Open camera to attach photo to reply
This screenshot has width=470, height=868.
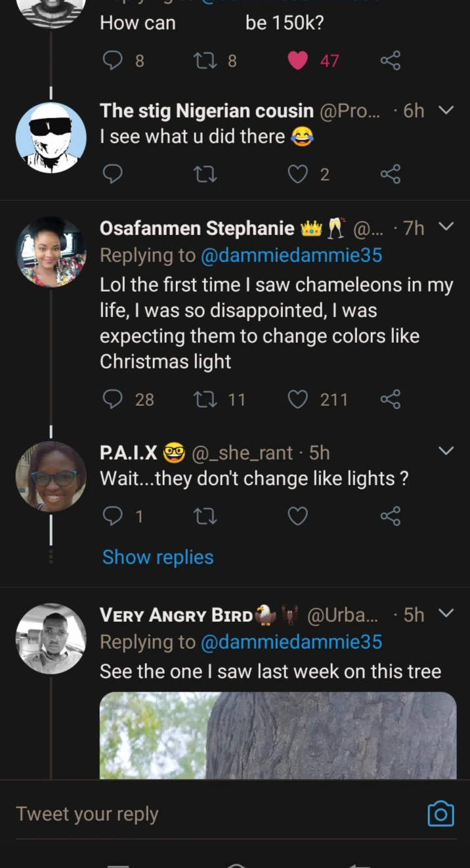pyautogui.click(x=440, y=814)
